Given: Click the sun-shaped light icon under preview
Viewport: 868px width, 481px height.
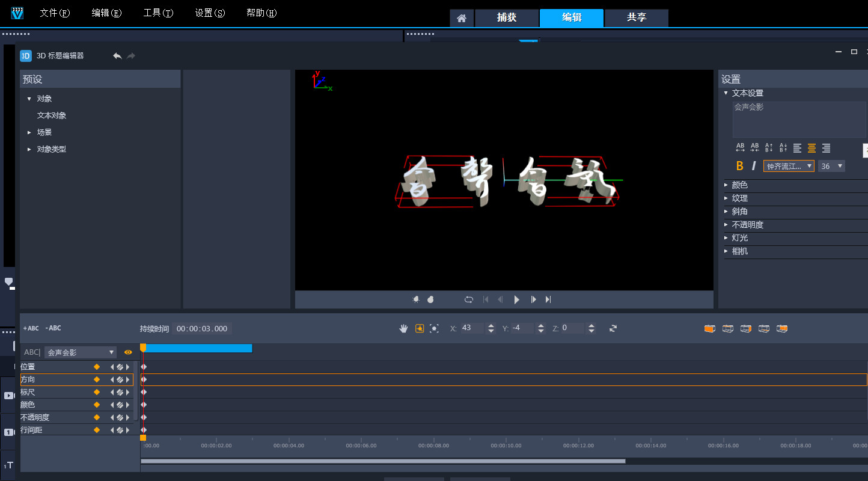Looking at the screenshot, I should 415,299.
